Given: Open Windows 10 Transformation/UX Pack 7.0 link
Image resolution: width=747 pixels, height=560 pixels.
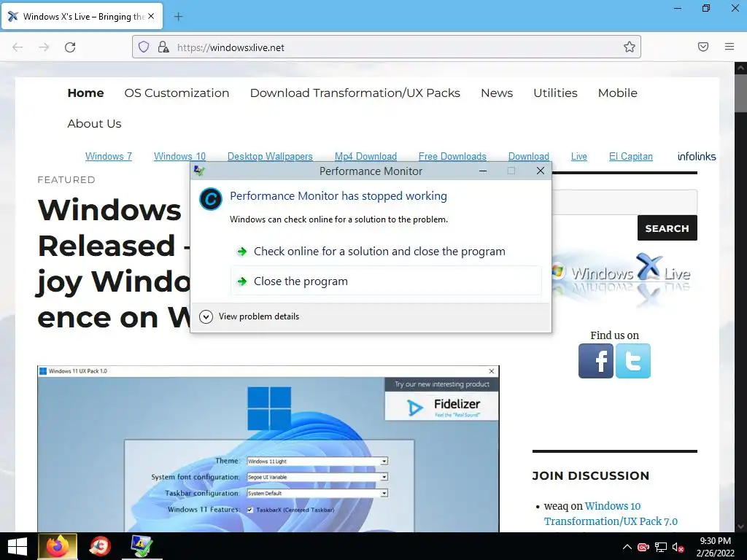Looking at the screenshot, I should (611, 514).
